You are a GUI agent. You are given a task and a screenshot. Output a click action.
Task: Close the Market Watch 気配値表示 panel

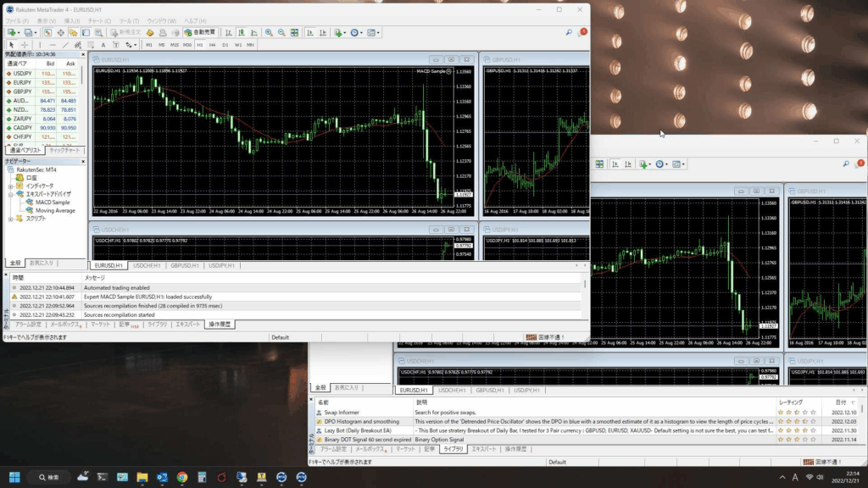tap(83, 54)
